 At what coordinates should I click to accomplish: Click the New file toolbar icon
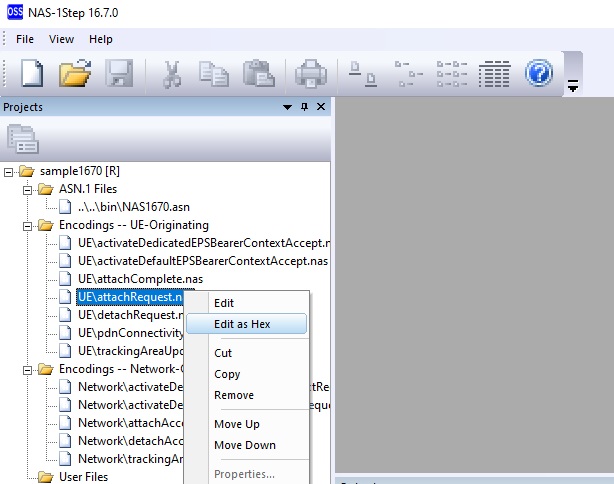(x=32, y=73)
